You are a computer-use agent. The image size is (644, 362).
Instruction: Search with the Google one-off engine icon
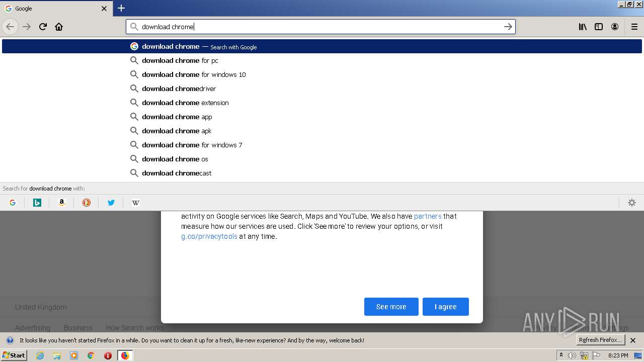(x=13, y=203)
